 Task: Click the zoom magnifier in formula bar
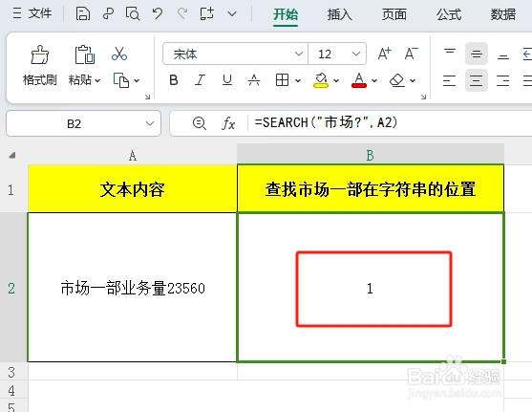(x=200, y=123)
